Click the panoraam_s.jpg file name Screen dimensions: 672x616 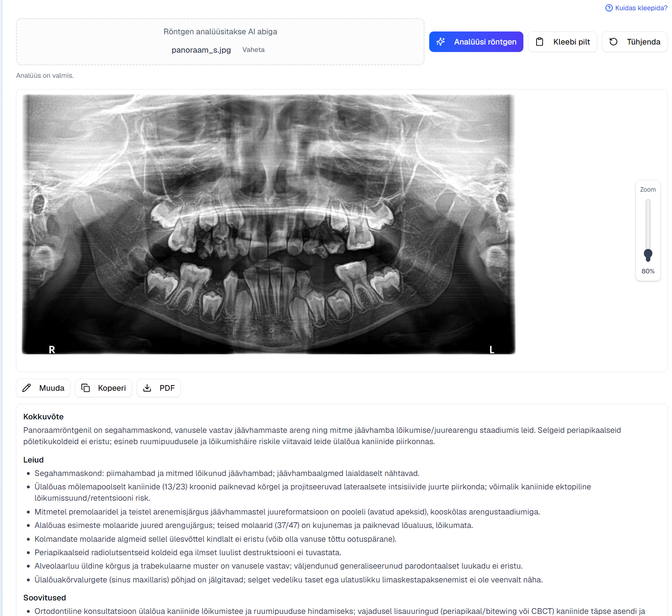[x=201, y=50]
